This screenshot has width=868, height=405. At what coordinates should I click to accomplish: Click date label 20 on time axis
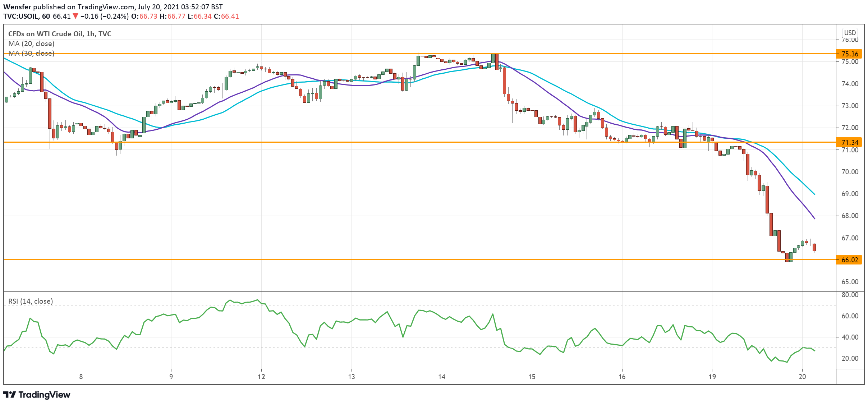click(x=802, y=377)
